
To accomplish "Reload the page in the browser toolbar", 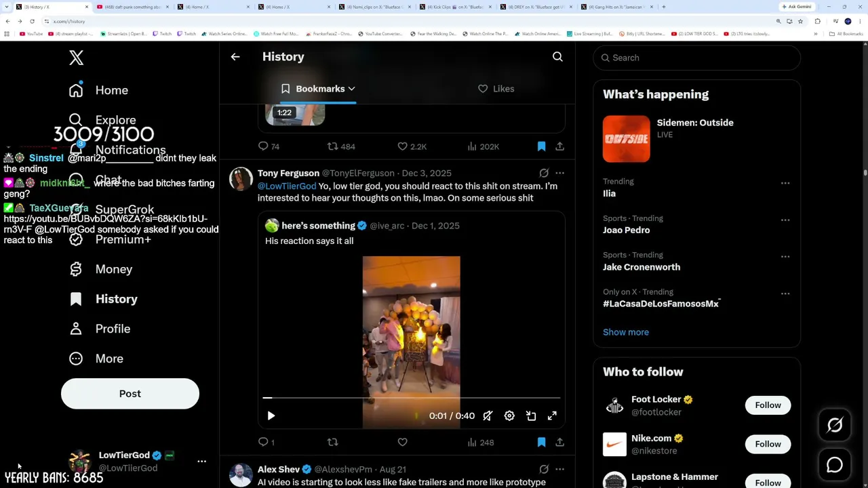I will pos(32,21).
